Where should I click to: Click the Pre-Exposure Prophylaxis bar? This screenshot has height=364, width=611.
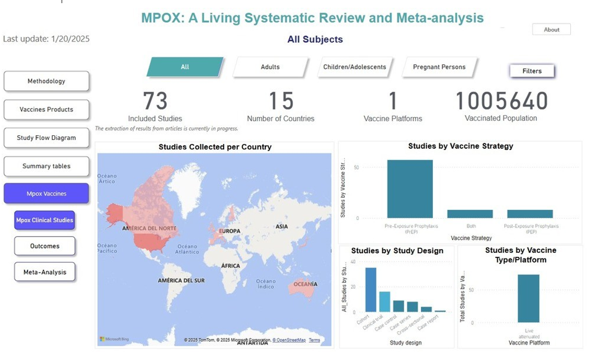point(410,189)
